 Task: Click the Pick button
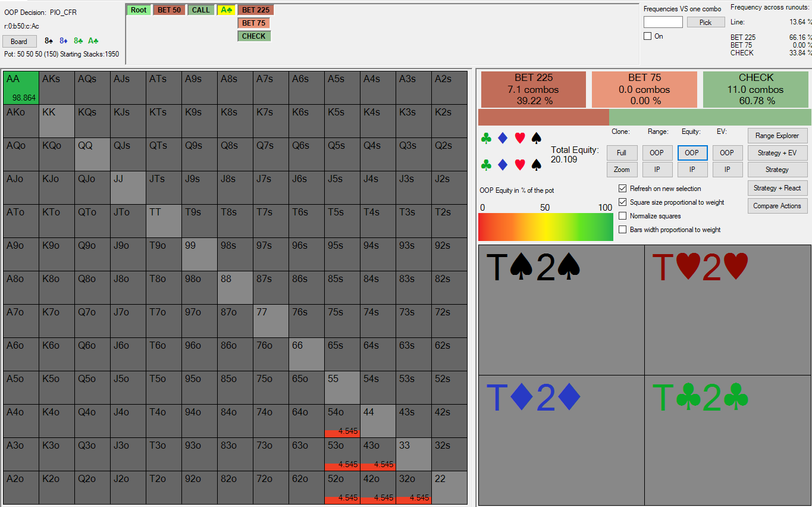(706, 22)
